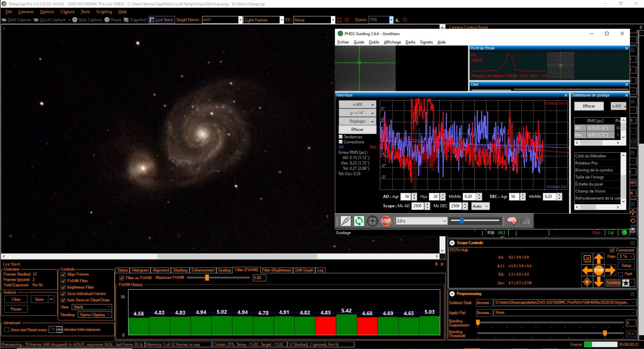Slew telescope left with the left arrow

(587, 270)
